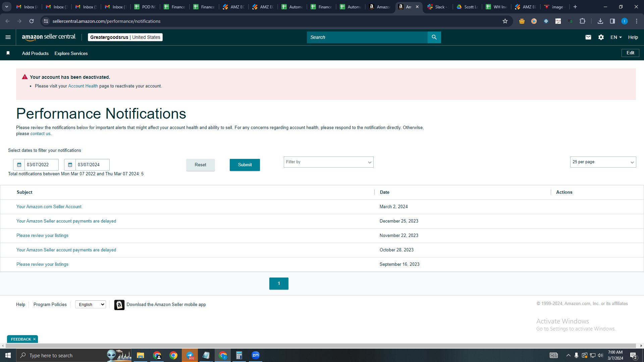Switch to the POD tab
Screen dimensions: 644x362
[146, 7]
